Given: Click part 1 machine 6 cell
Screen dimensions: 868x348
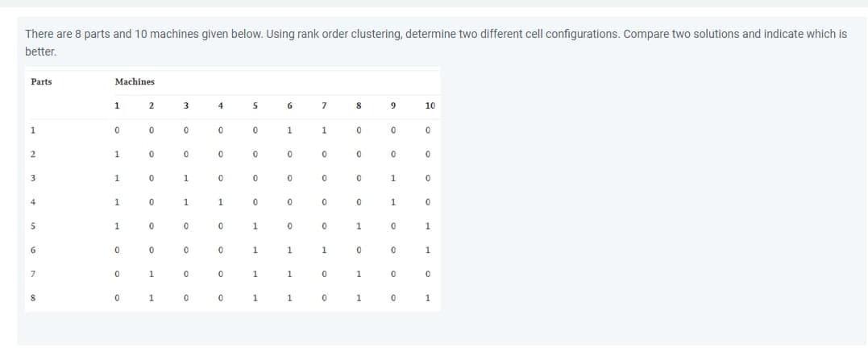Looking at the screenshot, I should coord(289,131).
